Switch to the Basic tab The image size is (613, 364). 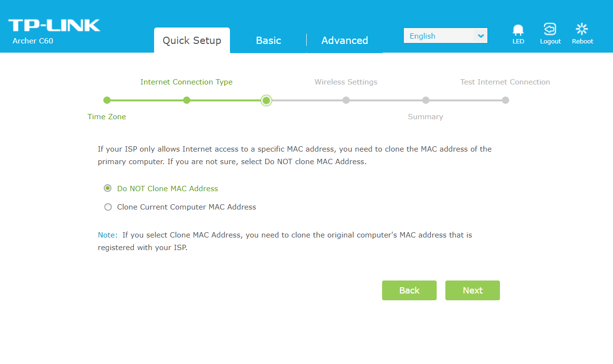pos(268,41)
